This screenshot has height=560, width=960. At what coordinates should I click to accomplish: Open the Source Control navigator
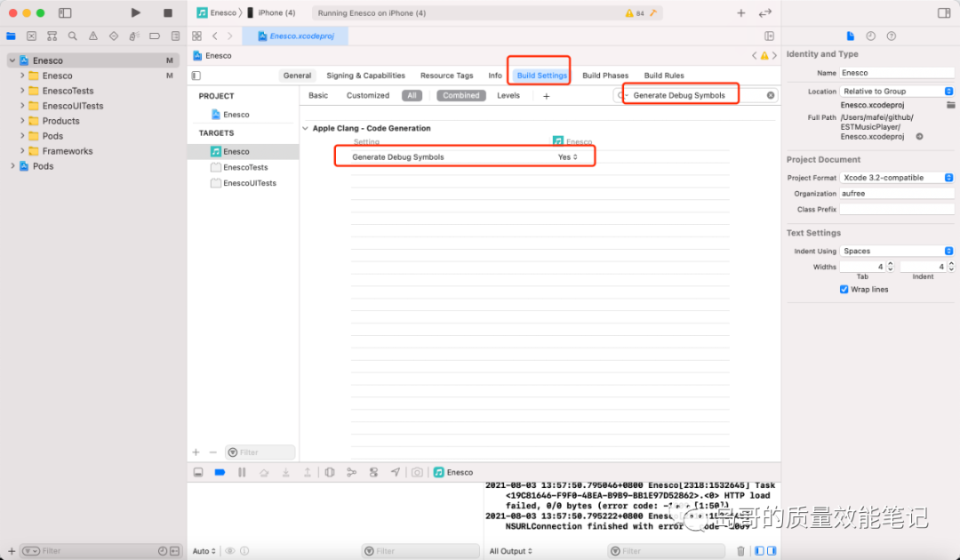[31, 36]
